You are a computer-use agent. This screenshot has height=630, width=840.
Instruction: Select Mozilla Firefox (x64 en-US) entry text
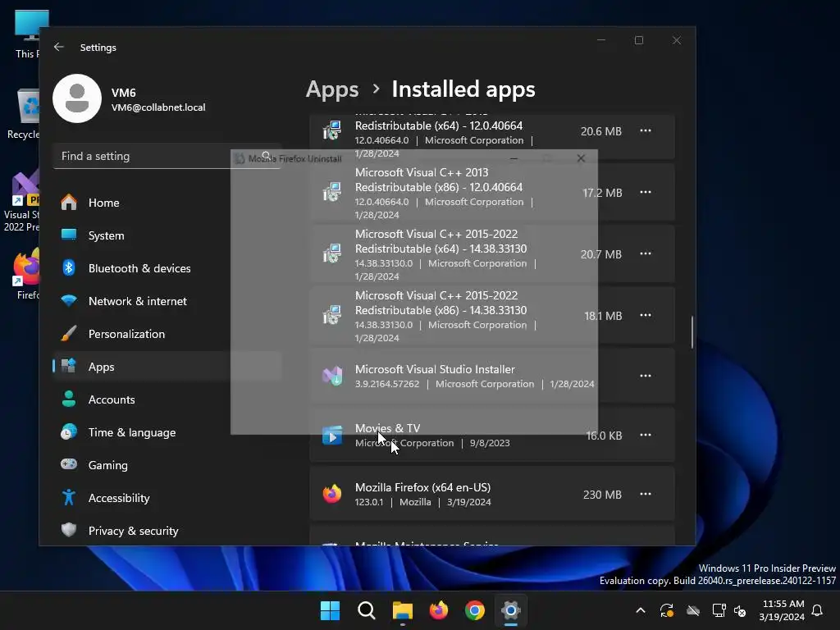point(422,487)
